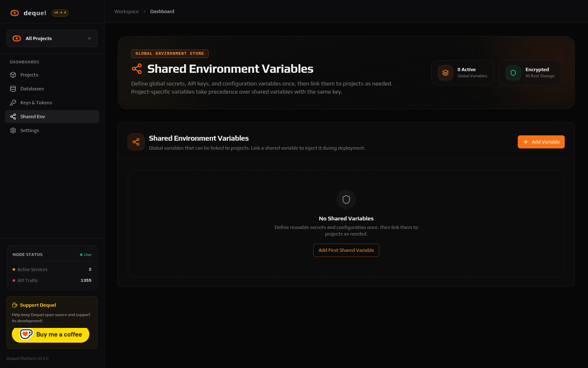The height and width of the screenshot is (368, 588).
Task: Click the Dashboard breadcrumb
Action: (x=162, y=11)
